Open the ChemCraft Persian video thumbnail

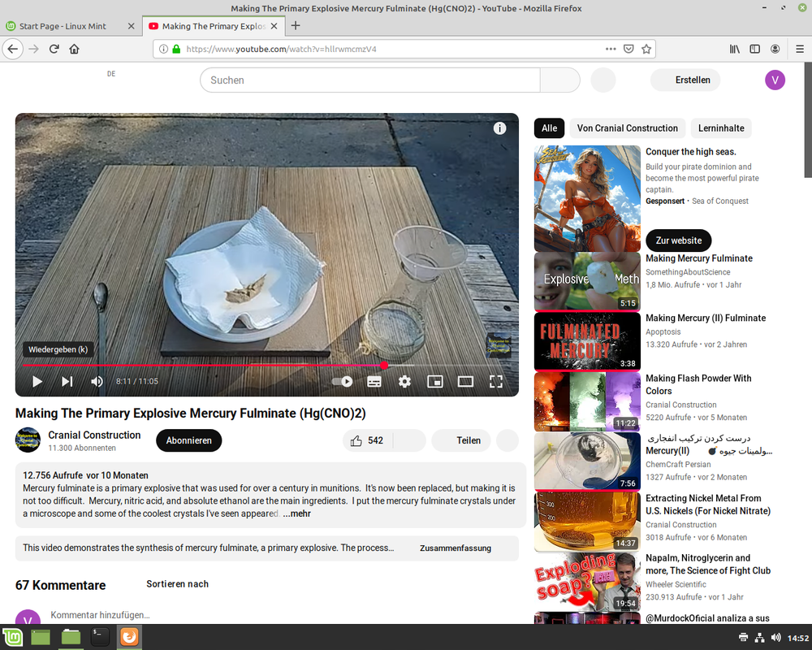coord(587,461)
